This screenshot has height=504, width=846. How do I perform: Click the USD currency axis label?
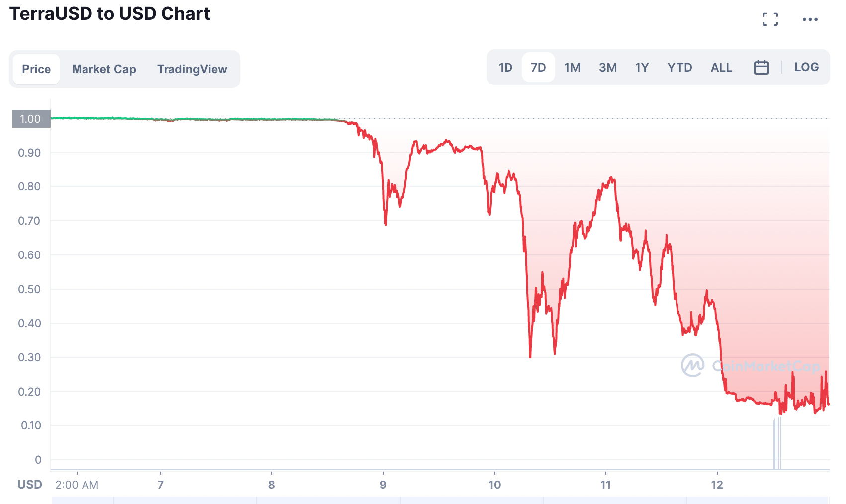(x=29, y=485)
